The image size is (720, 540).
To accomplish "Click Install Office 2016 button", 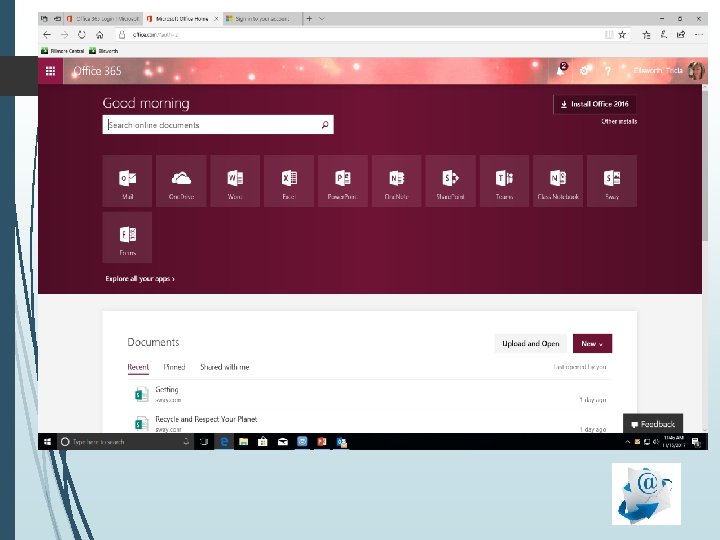I will tap(595, 104).
